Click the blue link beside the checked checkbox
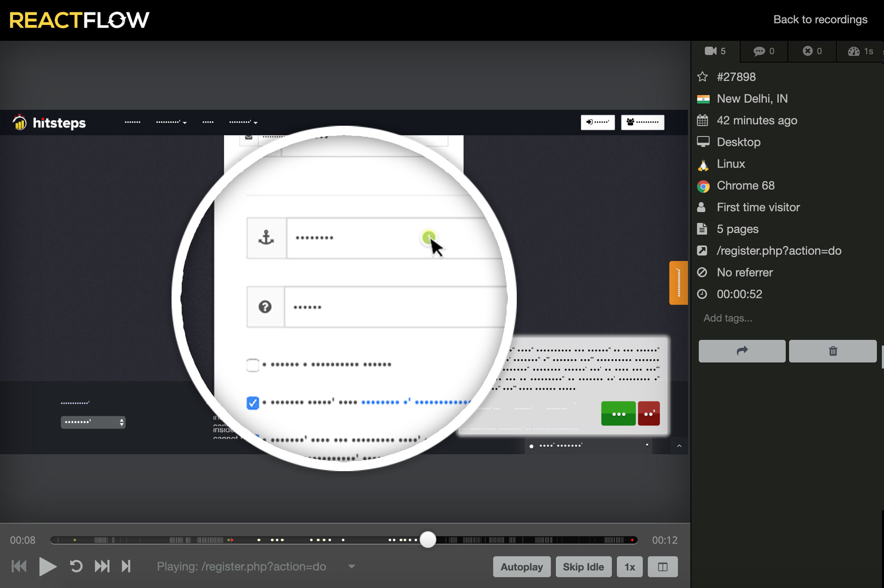 click(x=416, y=402)
